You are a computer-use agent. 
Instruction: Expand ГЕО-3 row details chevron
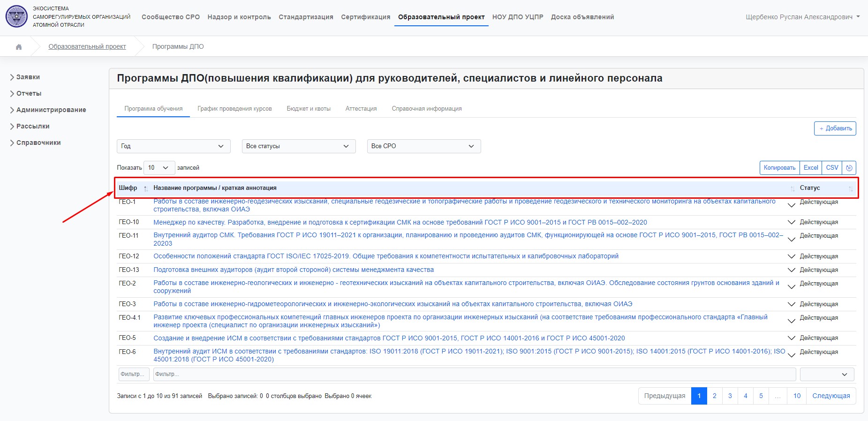click(792, 304)
